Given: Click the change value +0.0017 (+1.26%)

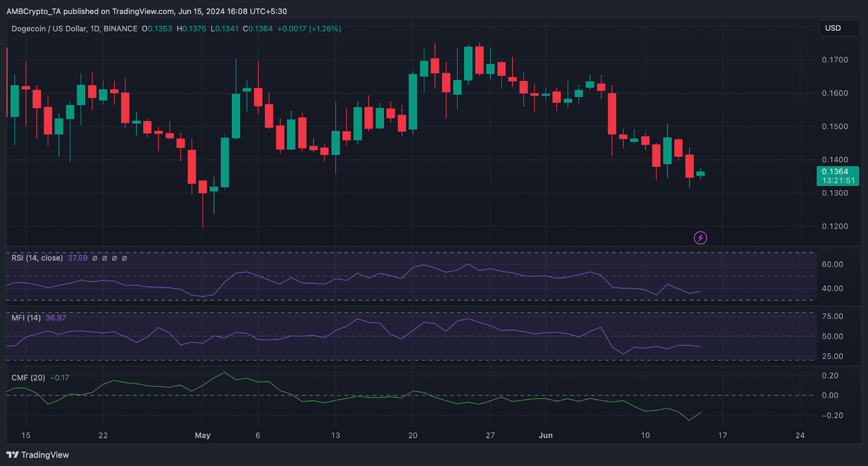Looking at the screenshot, I should [309, 29].
